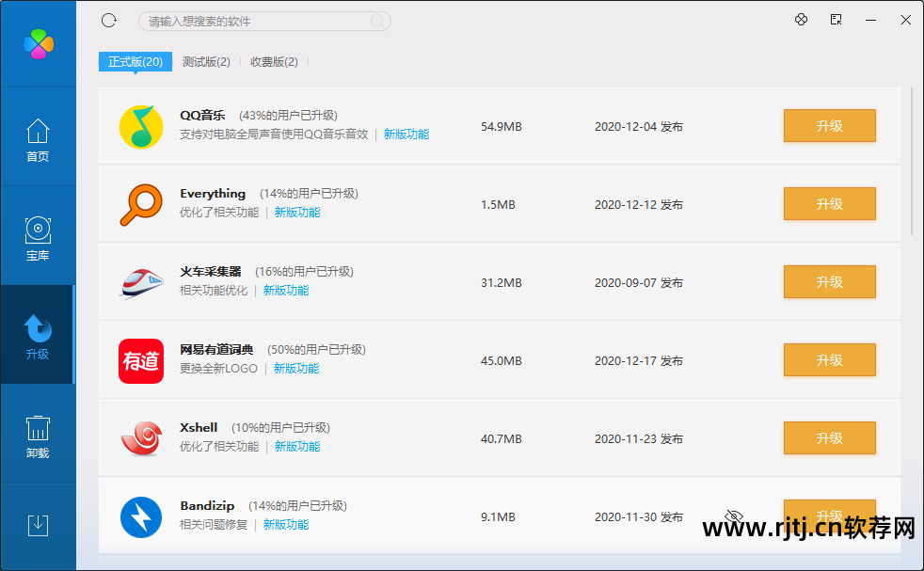The height and width of the screenshot is (571, 924).
Task: Upgrade Xshell with its 升级 button
Action: click(829, 437)
